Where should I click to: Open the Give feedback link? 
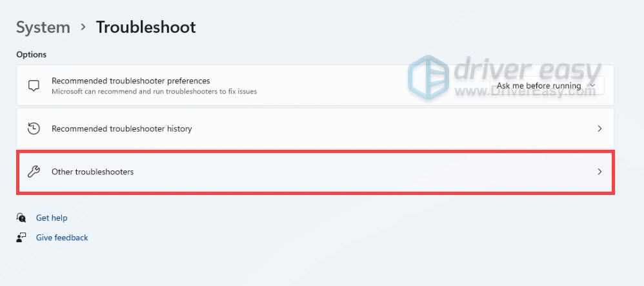point(62,238)
